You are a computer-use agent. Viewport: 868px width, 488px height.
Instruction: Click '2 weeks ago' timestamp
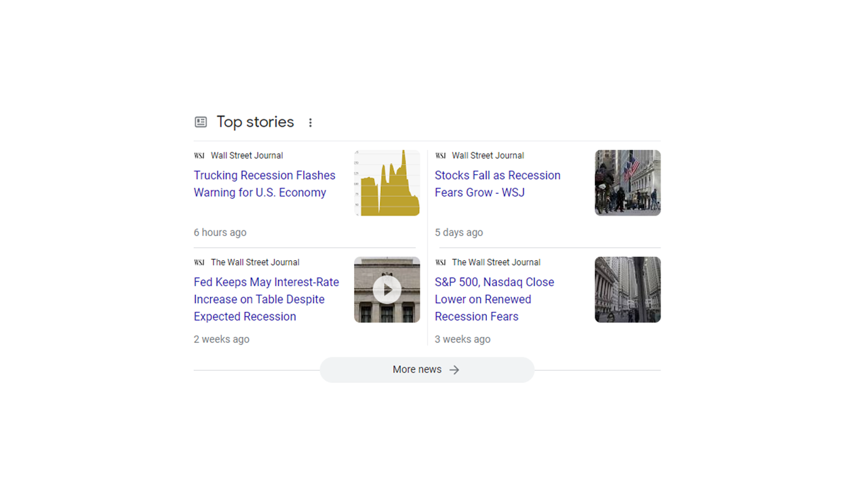point(222,339)
